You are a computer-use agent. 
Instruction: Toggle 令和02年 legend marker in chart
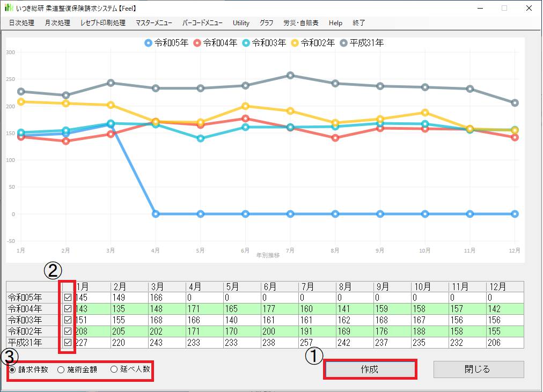pos(296,43)
